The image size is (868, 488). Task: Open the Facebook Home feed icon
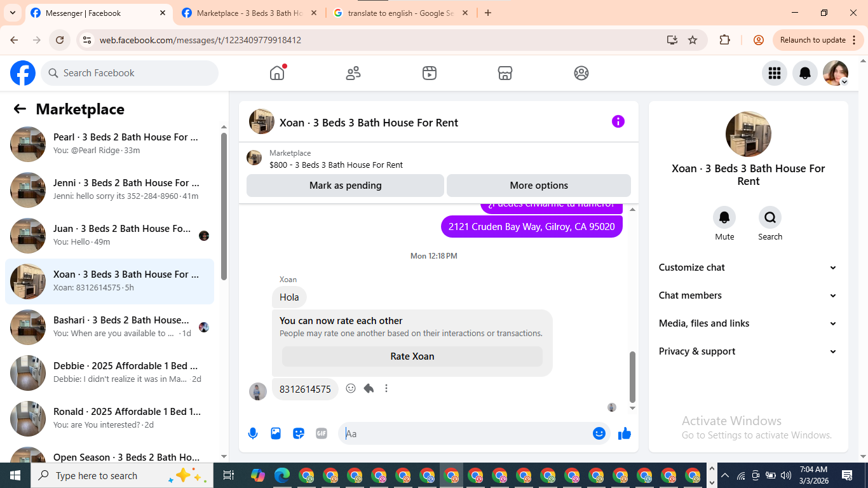(277, 73)
